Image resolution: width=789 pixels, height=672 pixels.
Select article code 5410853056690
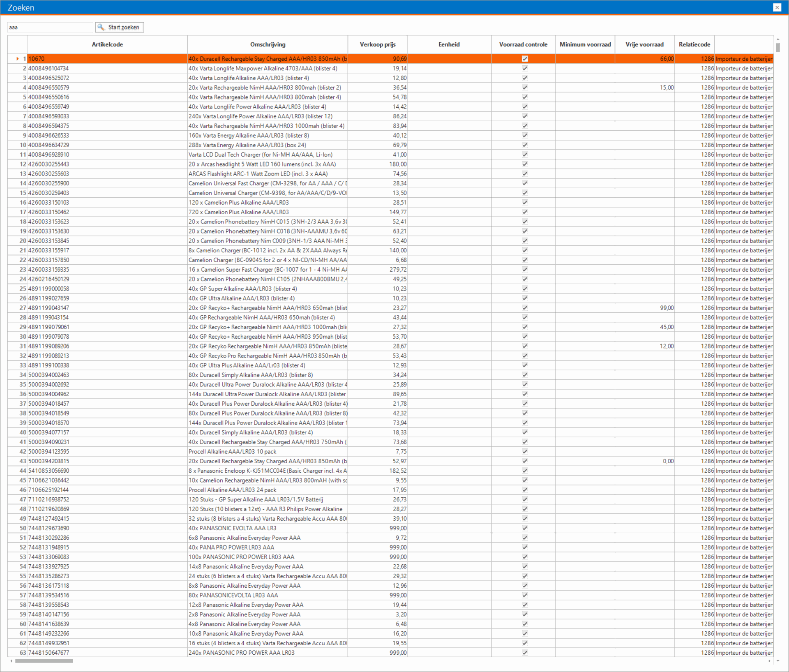point(48,471)
